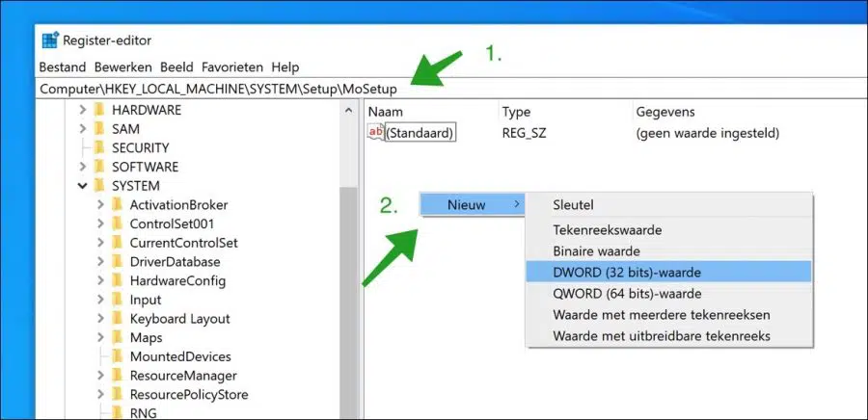Screen dimensions: 868x420
Task: Open the Help menu
Action: coord(285,67)
